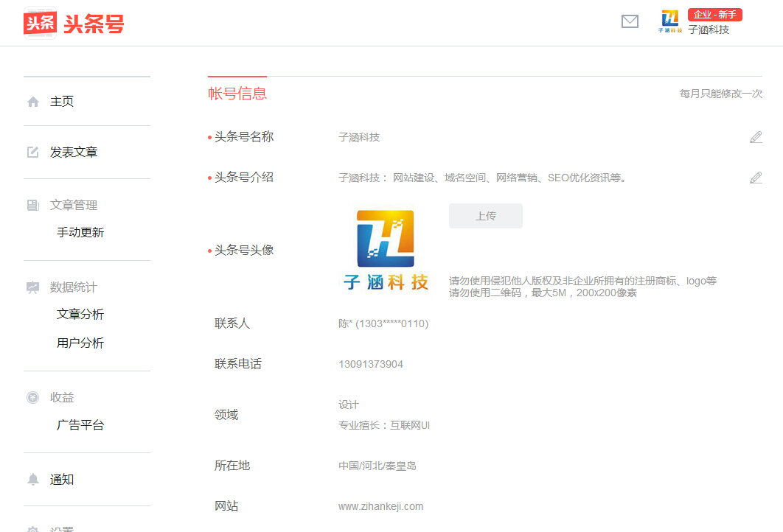
Task: Edit the 头条号名称 with pencil icon
Action: pos(756,136)
